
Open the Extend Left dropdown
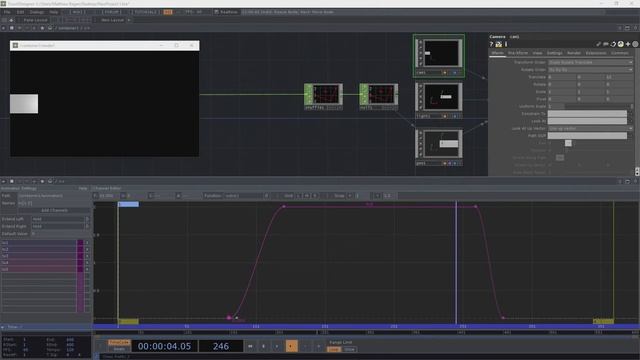click(60, 219)
